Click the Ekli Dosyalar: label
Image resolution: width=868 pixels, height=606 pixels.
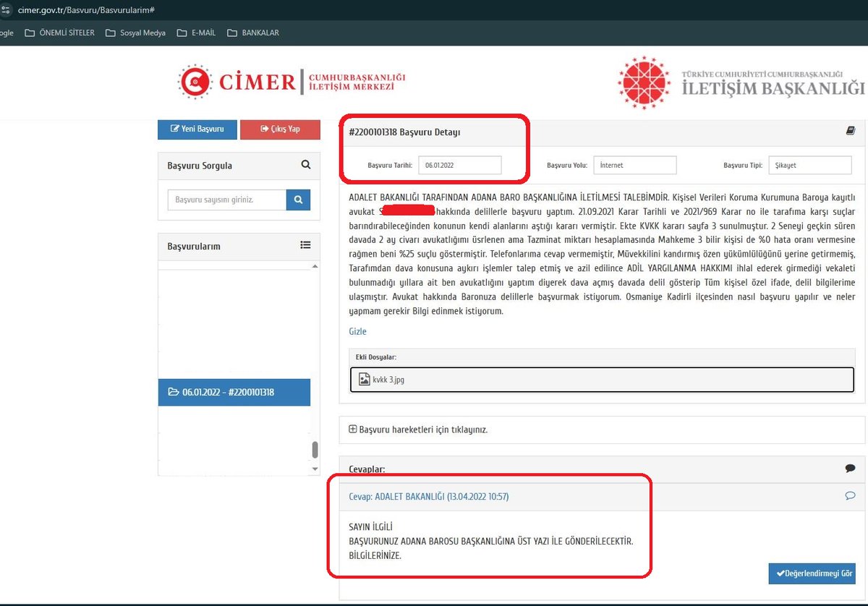[x=375, y=357]
